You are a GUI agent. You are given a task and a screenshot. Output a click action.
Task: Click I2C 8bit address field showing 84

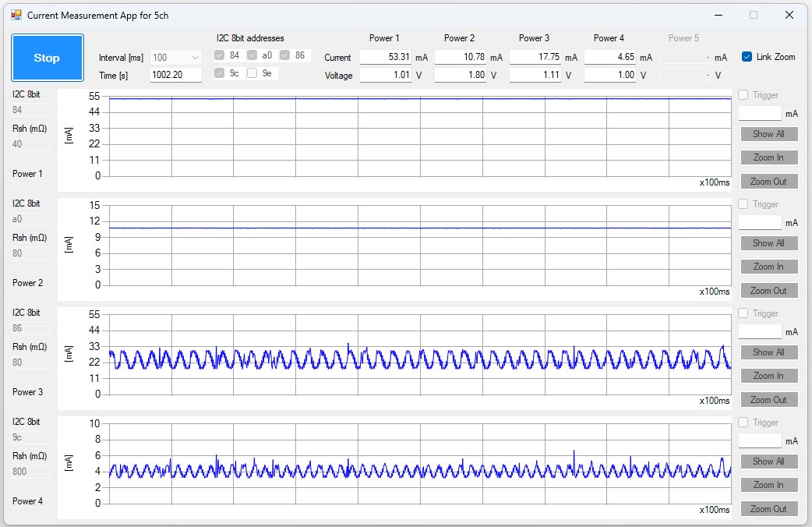30,110
